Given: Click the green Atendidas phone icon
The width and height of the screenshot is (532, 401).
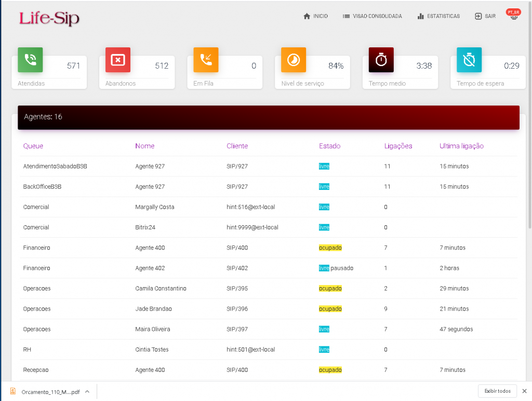Looking at the screenshot, I should 30,60.
